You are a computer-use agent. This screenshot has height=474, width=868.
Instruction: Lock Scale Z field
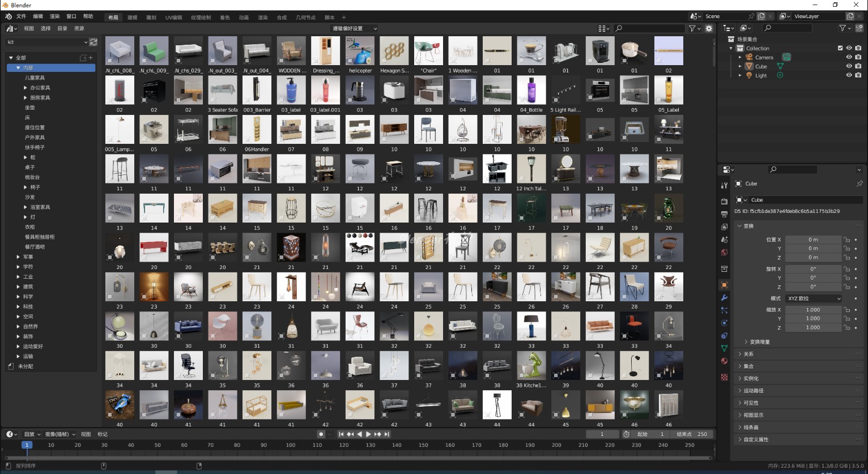click(x=847, y=328)
